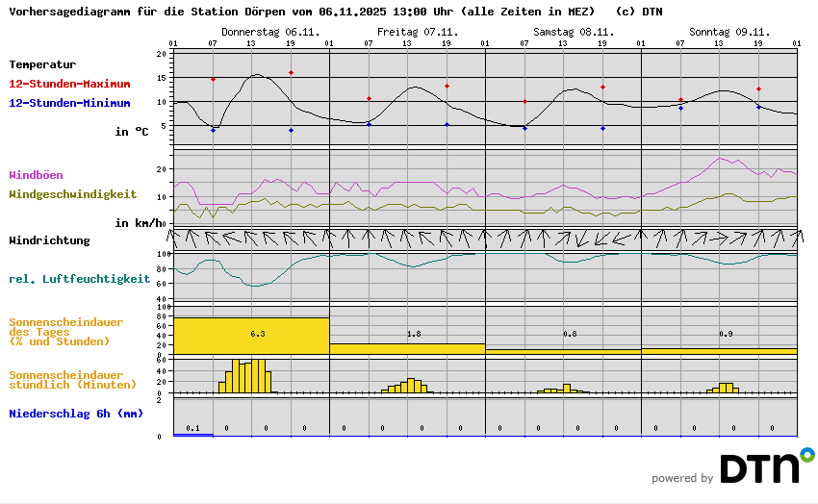Viewport: 818px width, 504px height.
Task: Click the first blue minimum marker on Donnerstag
Action: click(x=213, y=130)
